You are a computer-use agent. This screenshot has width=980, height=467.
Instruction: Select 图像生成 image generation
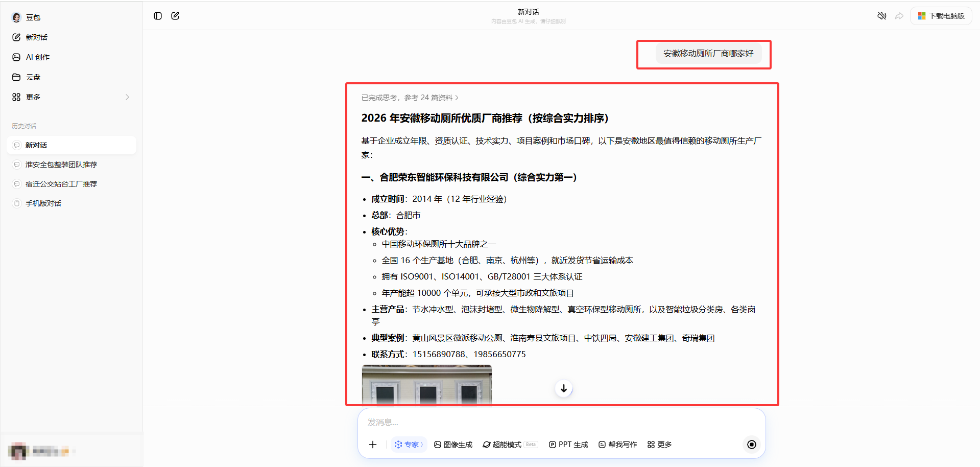pyautogui.click(x=453, y=445)
